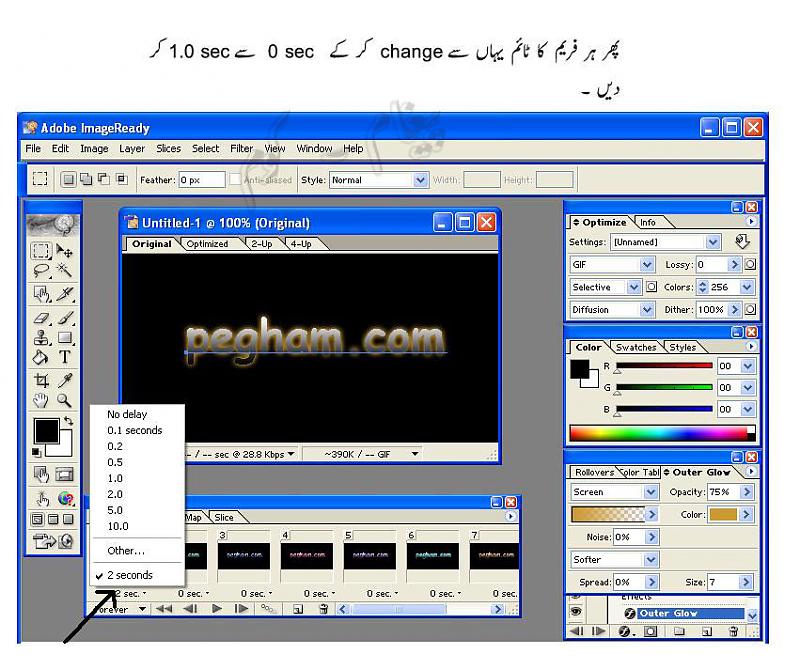Select the Type tool in toolbox
Screen dimensions: 800x669
tap(65, 357)
